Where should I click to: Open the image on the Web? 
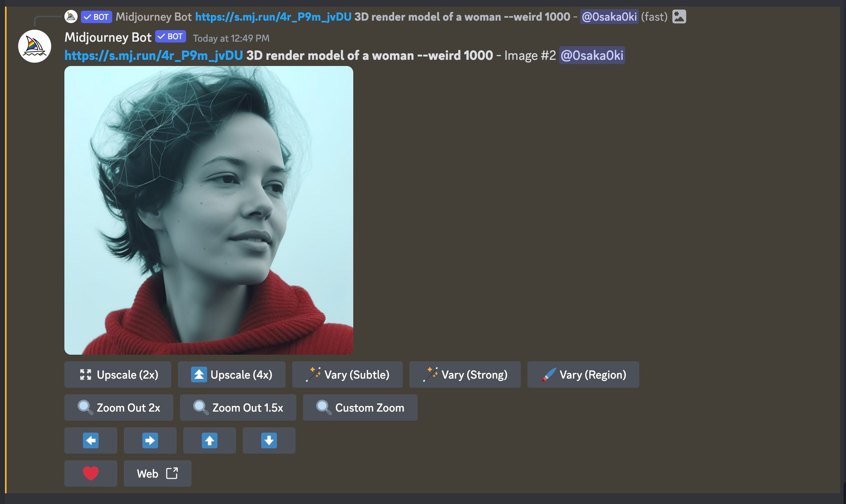pyautogui.click(x=157, y=473)
